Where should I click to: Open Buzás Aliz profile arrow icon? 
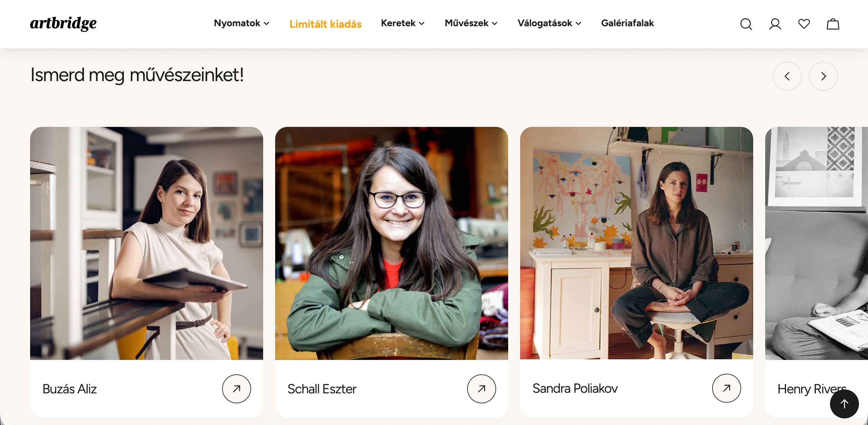[237, 389]
